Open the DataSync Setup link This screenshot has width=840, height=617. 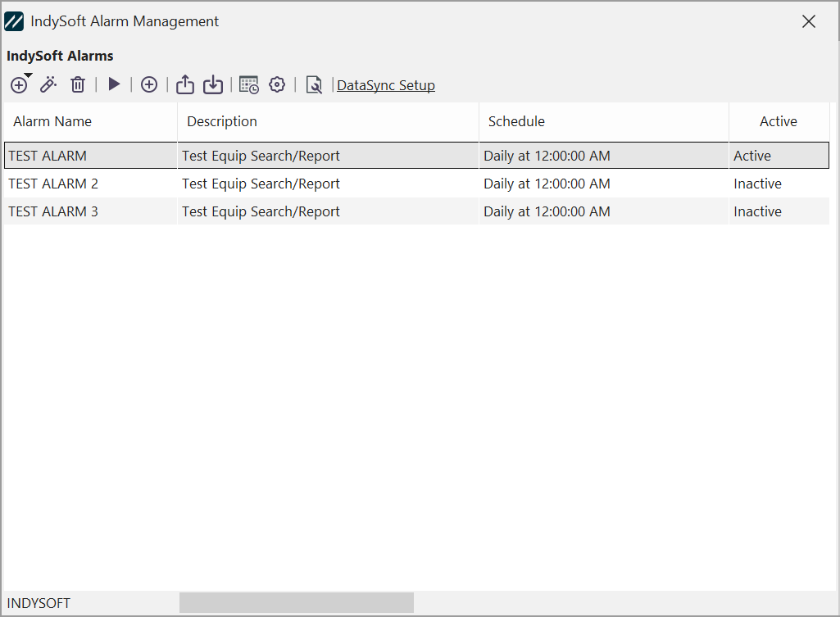[x=386, y=85]
